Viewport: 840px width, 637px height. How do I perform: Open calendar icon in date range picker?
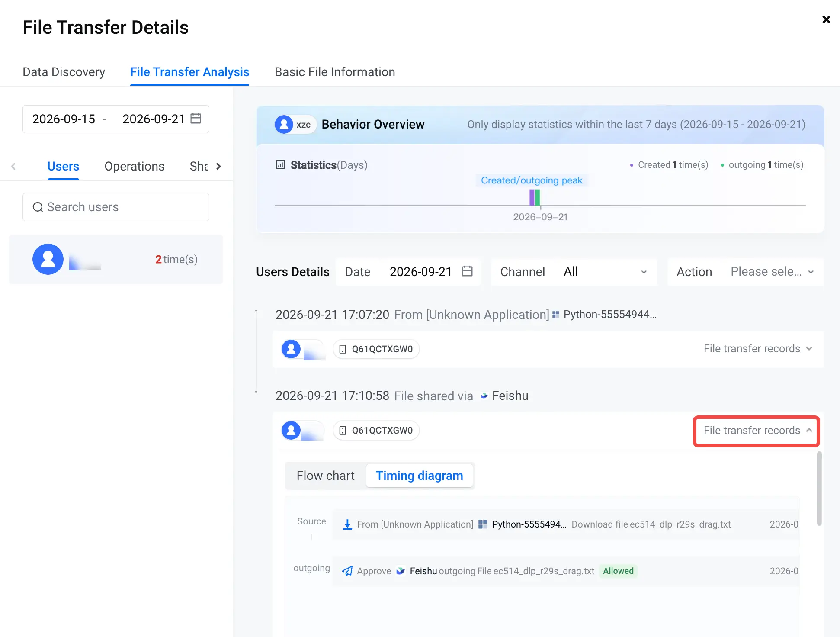(196, 119)
